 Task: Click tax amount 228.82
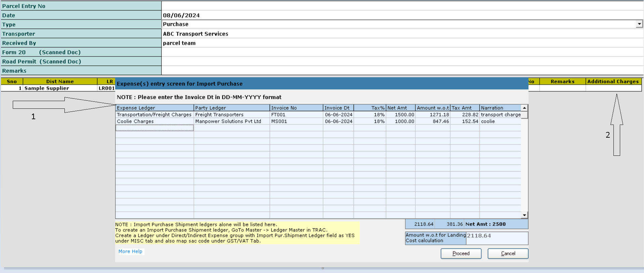coord(465,115)
